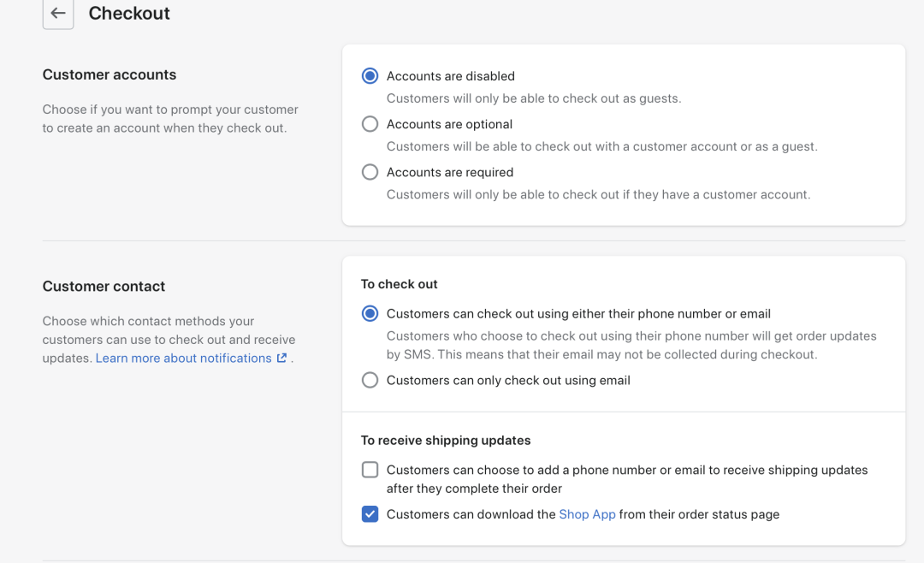Select checkout using phone number or email

[370, 314]
